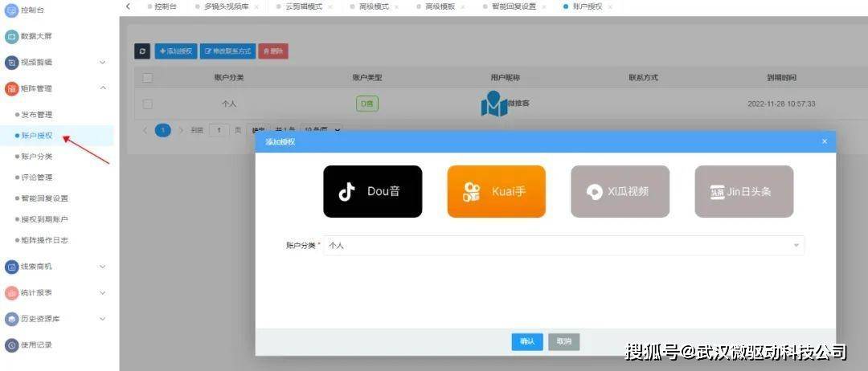Select the Kuai手 platform card
Viewport: 868px width, 371px height.
click(x=497, y=191)
